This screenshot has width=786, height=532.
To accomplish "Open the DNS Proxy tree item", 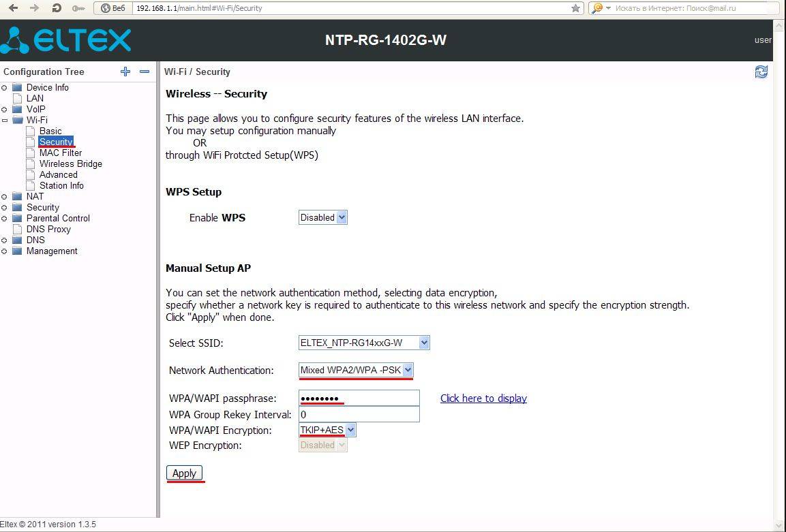I will (48, 229).
